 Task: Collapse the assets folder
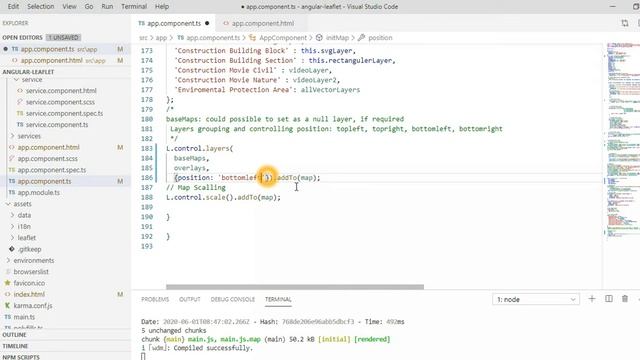tap(22, 204)
